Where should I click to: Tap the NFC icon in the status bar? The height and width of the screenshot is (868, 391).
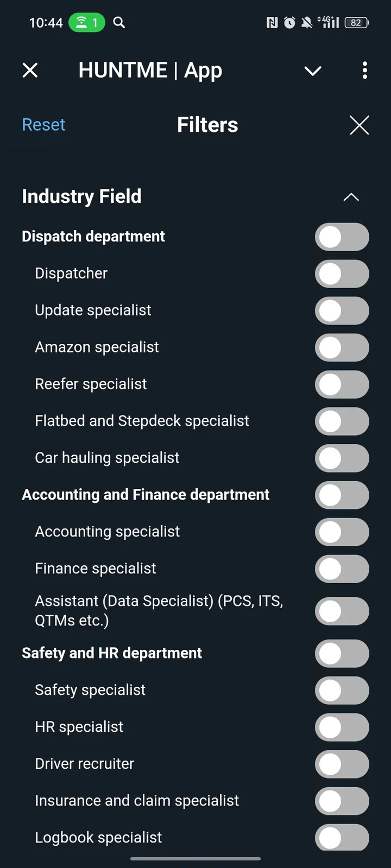tap(272, 23)
